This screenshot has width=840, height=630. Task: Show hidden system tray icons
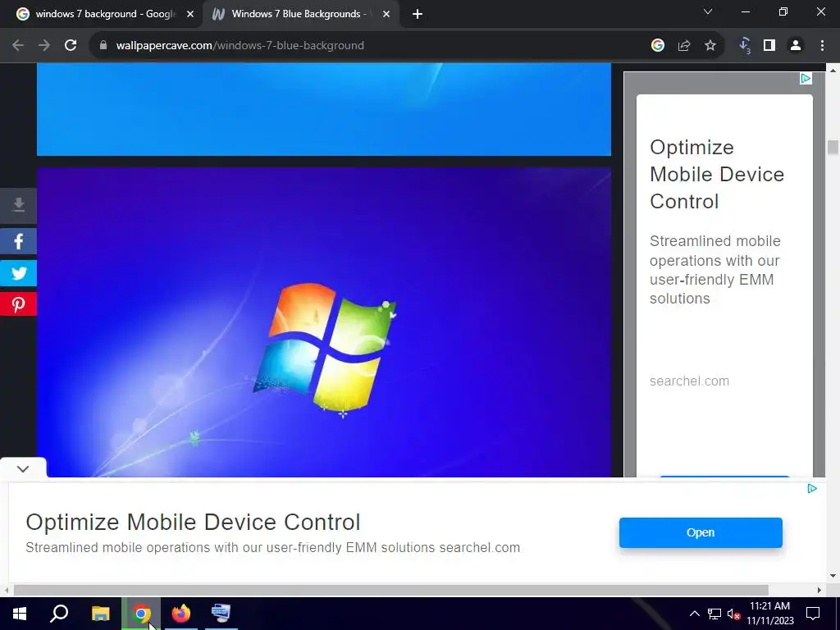(694, 614)
